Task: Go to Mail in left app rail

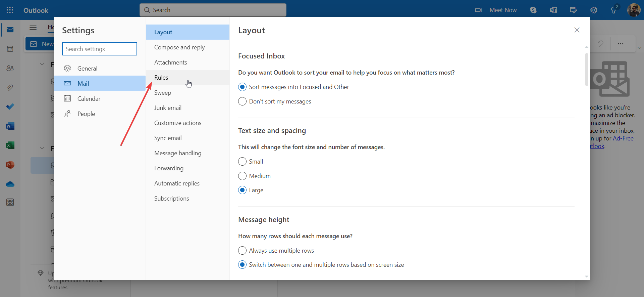Action: [x=10, y=30]
